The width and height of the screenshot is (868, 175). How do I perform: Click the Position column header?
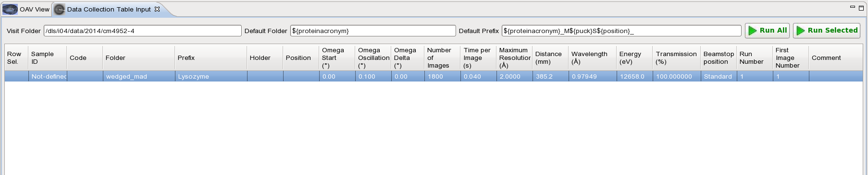(x=301, y=58)
